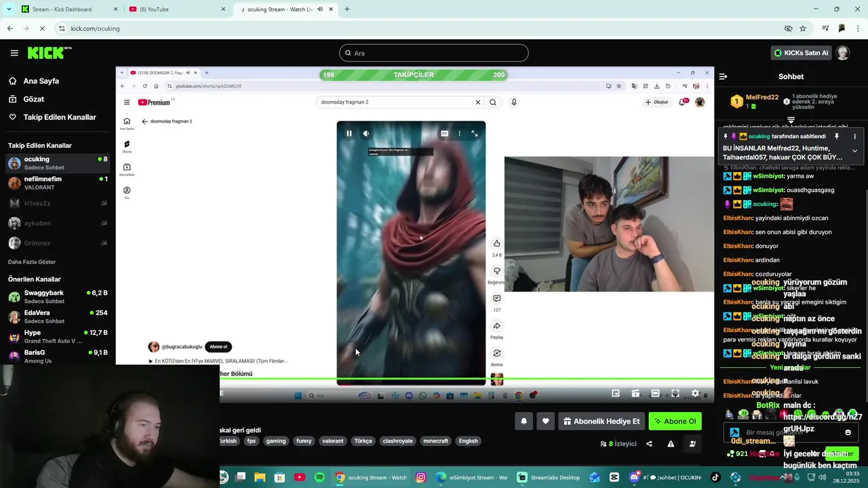Focus the Ara search field on Kick

click(434, 53)
